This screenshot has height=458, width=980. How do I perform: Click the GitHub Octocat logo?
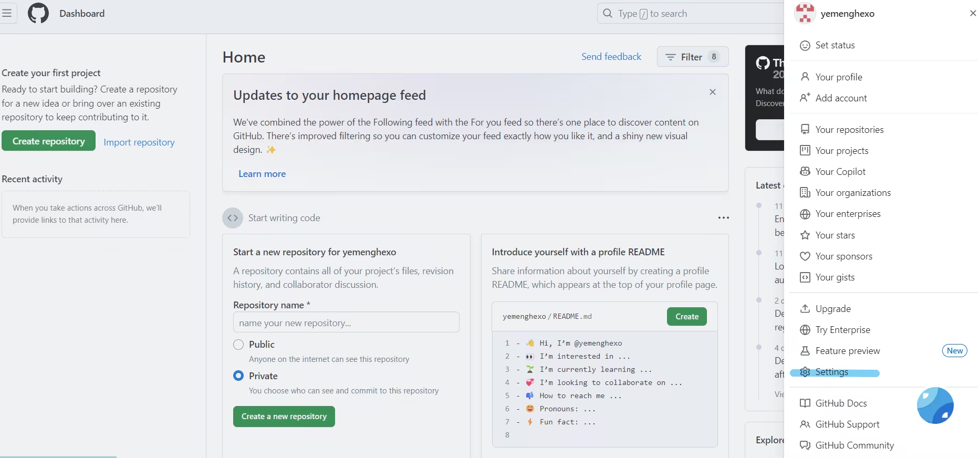pos(38,13)
